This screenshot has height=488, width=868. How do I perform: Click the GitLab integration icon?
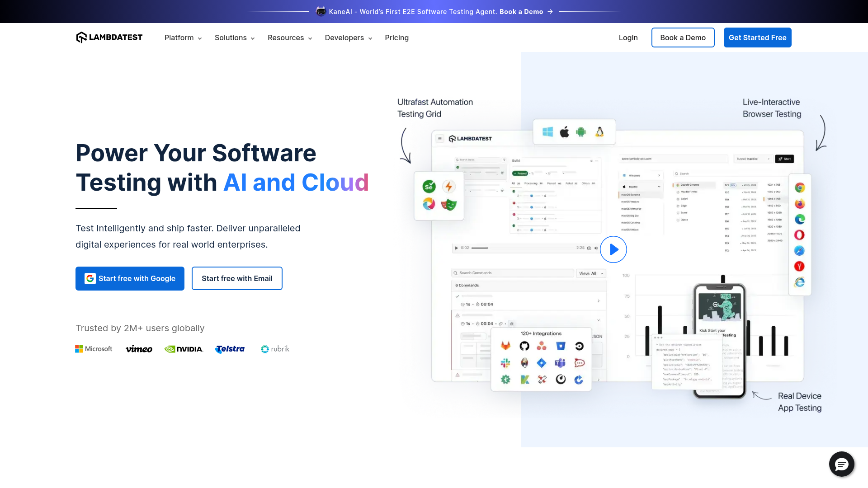505,346
